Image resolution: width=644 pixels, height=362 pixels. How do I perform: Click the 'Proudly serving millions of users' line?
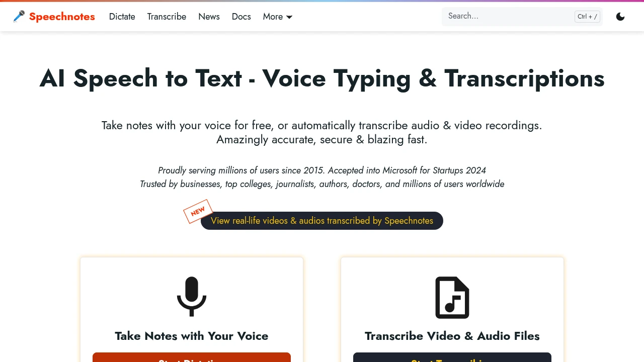[322, 170]
